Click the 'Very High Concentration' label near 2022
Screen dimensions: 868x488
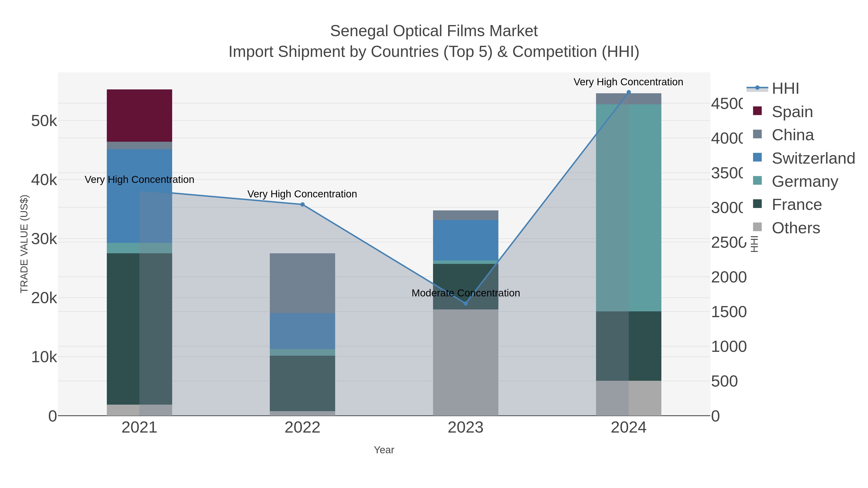tap(302, 194)
